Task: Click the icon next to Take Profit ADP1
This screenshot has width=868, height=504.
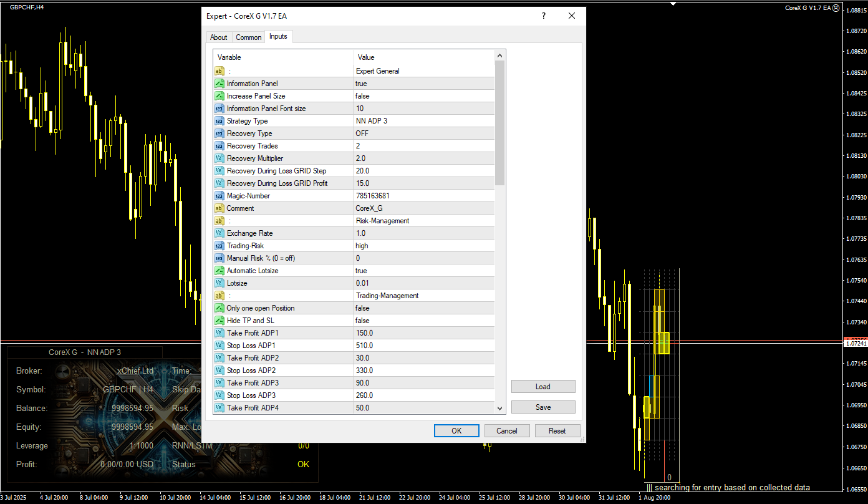Action: 219,333
